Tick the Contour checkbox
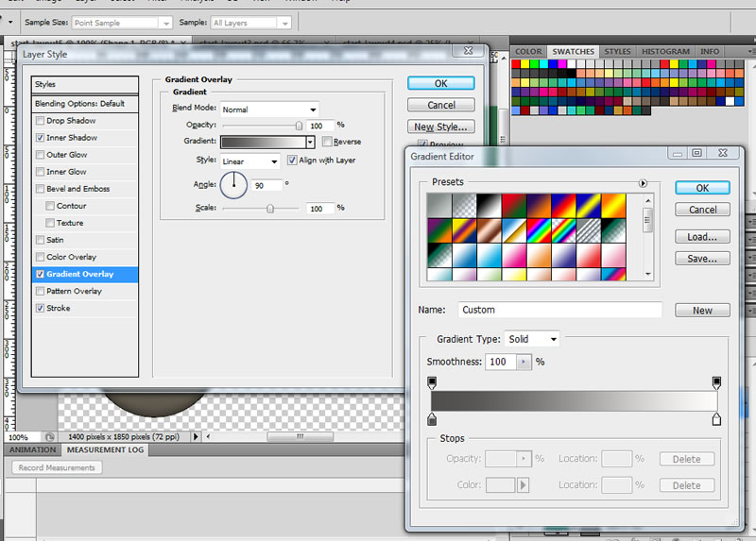Viewport: 756px width, 541px height. [x=50, y=206]
